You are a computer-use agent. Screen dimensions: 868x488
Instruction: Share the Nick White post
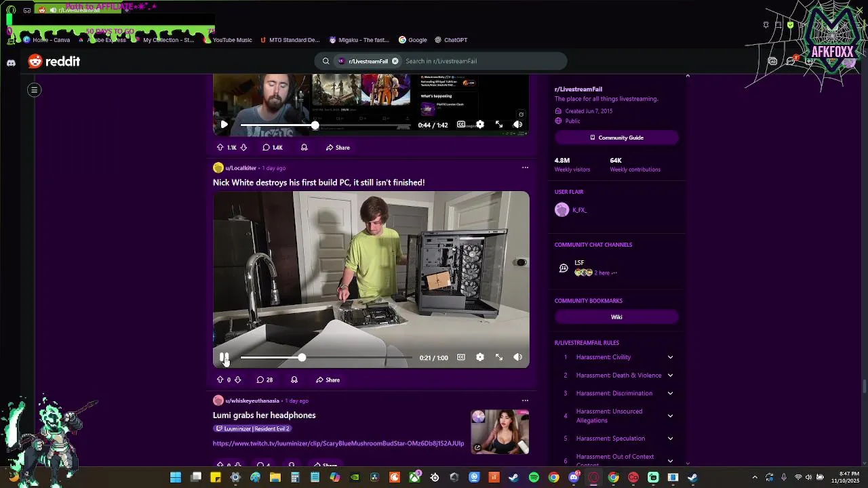328,380
